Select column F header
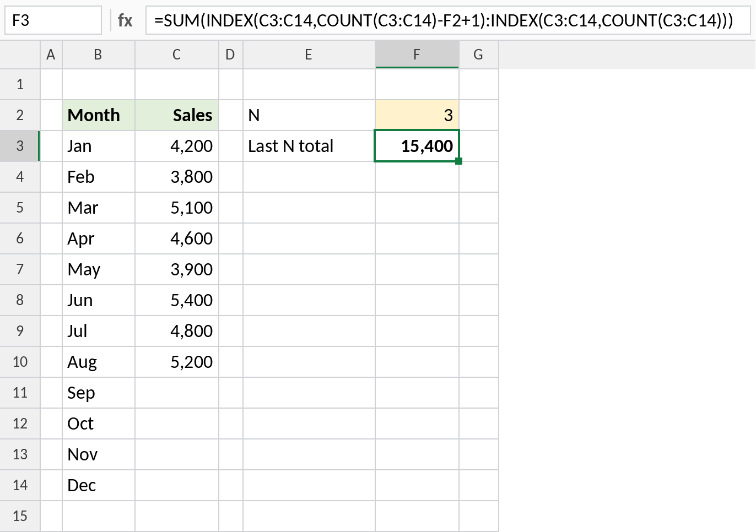Screen dimensions: 756x532 (417, 55)
